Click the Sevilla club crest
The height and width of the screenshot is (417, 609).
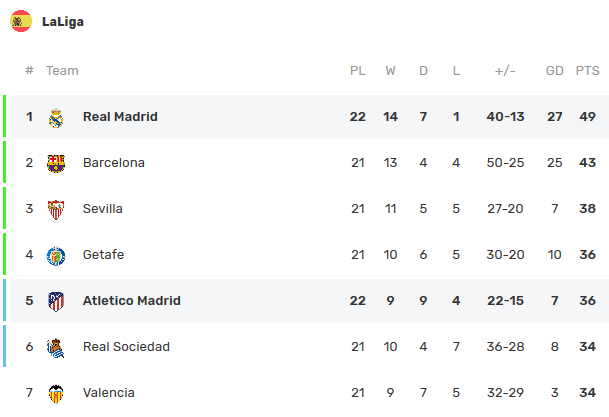click(56, 210)
